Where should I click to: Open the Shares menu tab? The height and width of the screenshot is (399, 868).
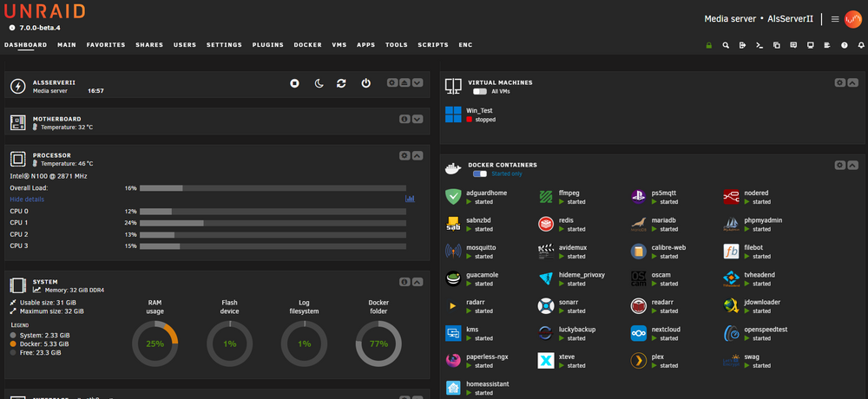click(149, 45)
